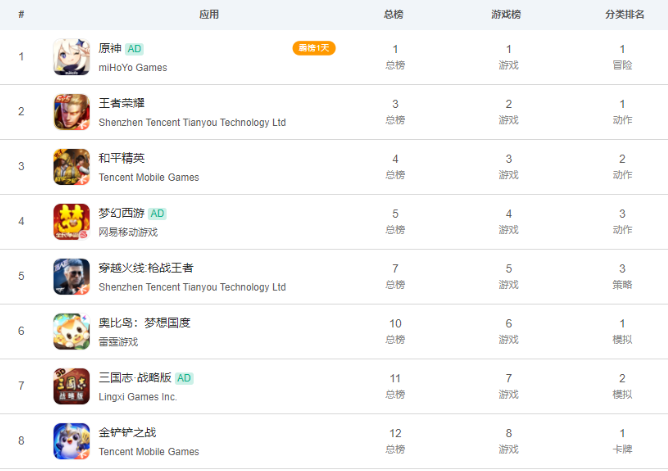This screenshot has height=471, width=668.
Task: Click Tencent Mobile Games under 和平精英
Action: (149, 177)
